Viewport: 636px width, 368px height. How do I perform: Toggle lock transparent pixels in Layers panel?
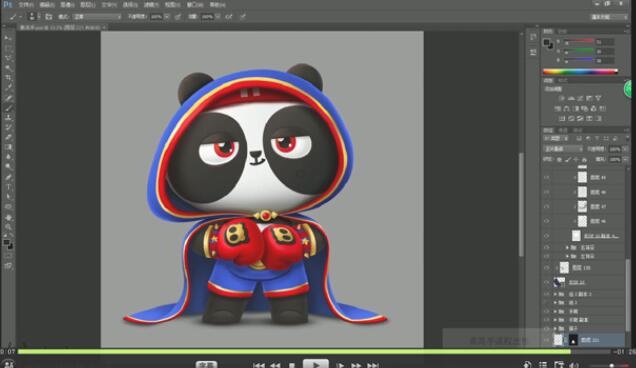(x=559, y=160)
